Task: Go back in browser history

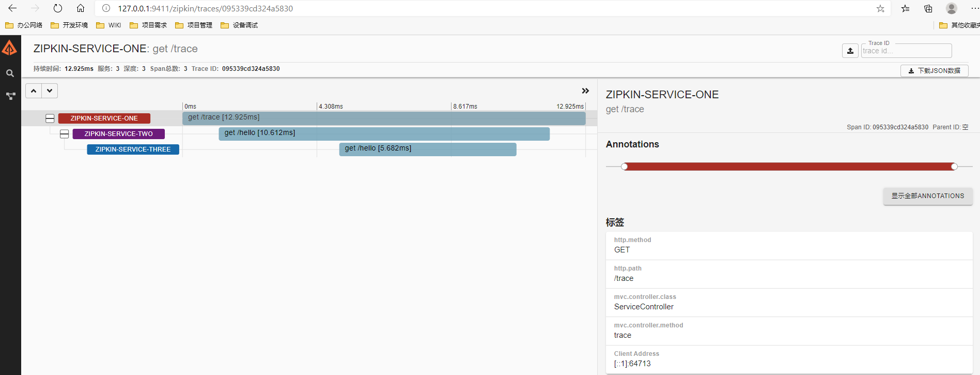Action: pos(12,8)
